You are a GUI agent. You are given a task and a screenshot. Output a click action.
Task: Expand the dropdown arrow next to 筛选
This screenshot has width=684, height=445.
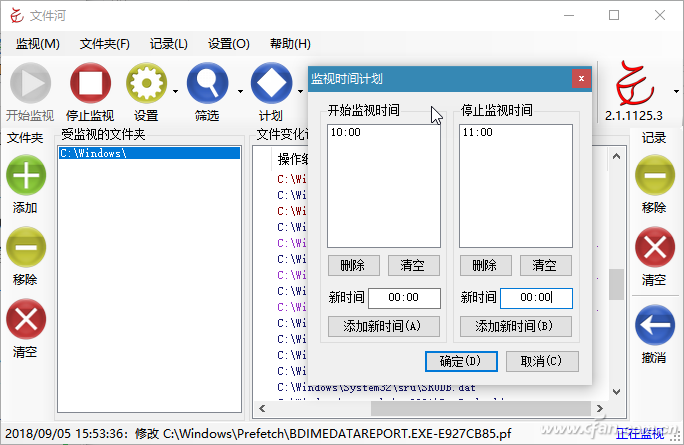click(240, 92)
